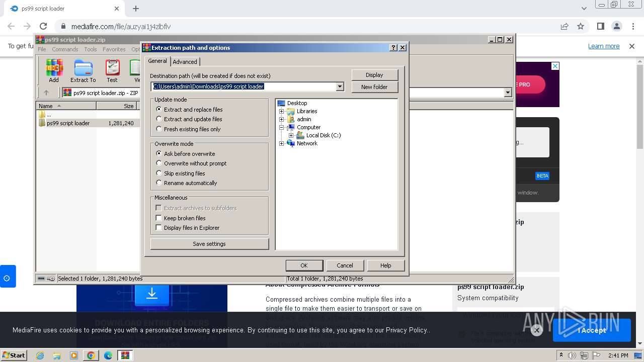Select Overwrite without prompt
This screenshot has height=362, width=644.
(x=159, y=163)
